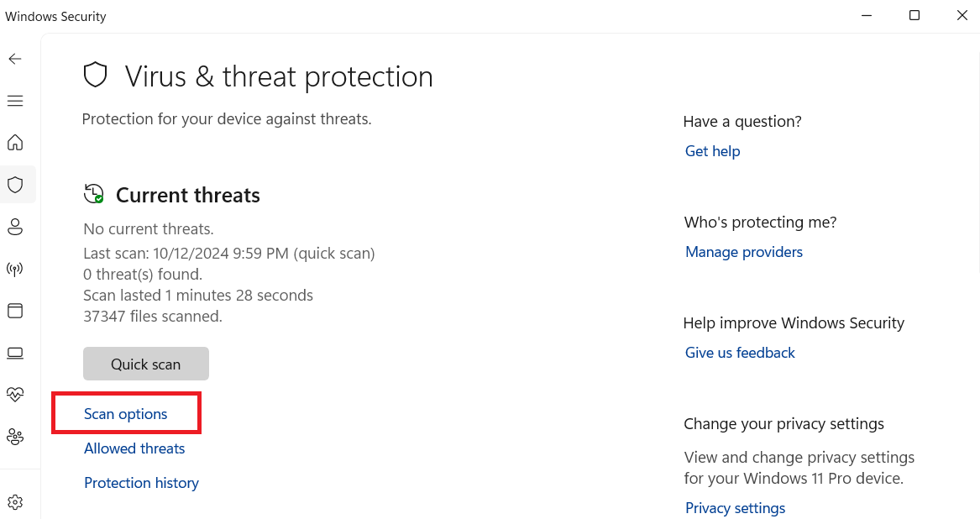The width and height of the screenshot is (980, 519).
Task: Click 'Scan lasted 1 minutes 28 seconds' text
Action: pos(198,295)
